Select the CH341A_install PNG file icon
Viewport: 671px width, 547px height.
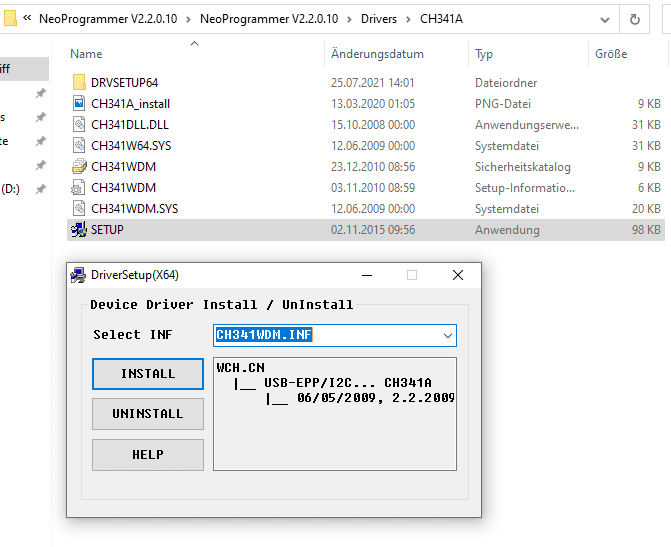[x=79, y=104]
